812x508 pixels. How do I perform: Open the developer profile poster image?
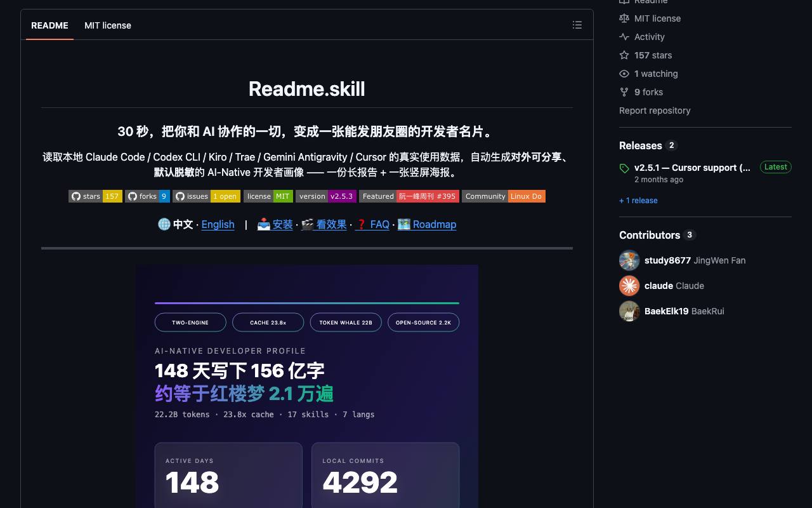(x=307, y=386)
